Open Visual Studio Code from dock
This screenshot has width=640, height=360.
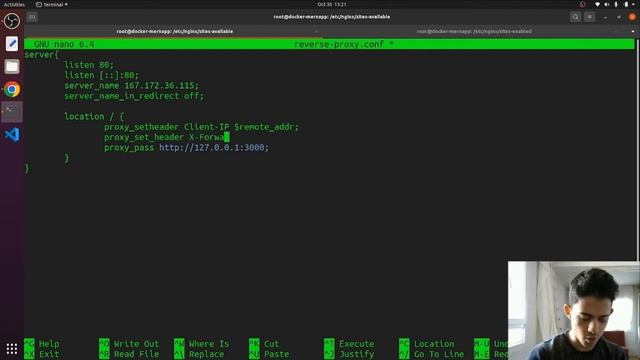[x=12, y=134]
